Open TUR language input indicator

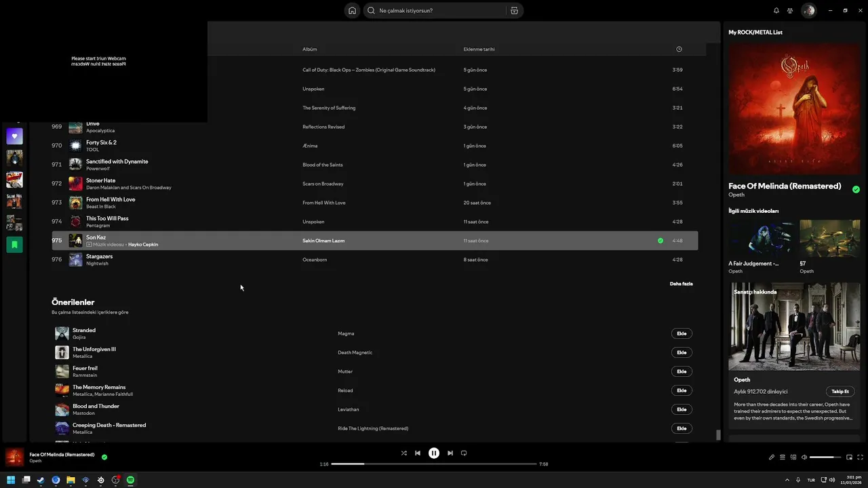[811, 480]
